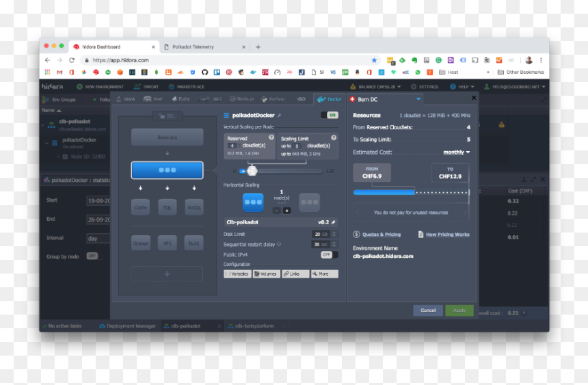Click the green Apply button
The image size is (588, 385).
click(459, 310)
